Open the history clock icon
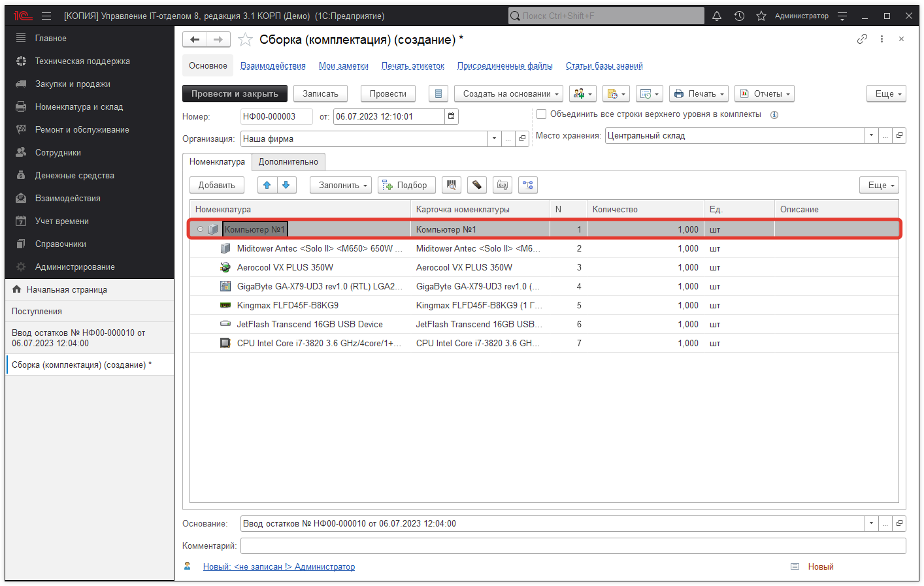This screenshot has width=924, height=586. coord(739,16)
